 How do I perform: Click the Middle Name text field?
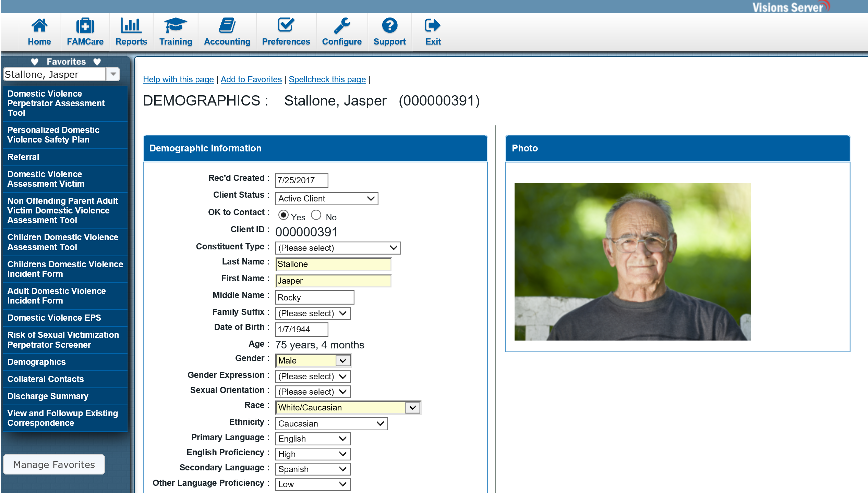tap(314, 297)
